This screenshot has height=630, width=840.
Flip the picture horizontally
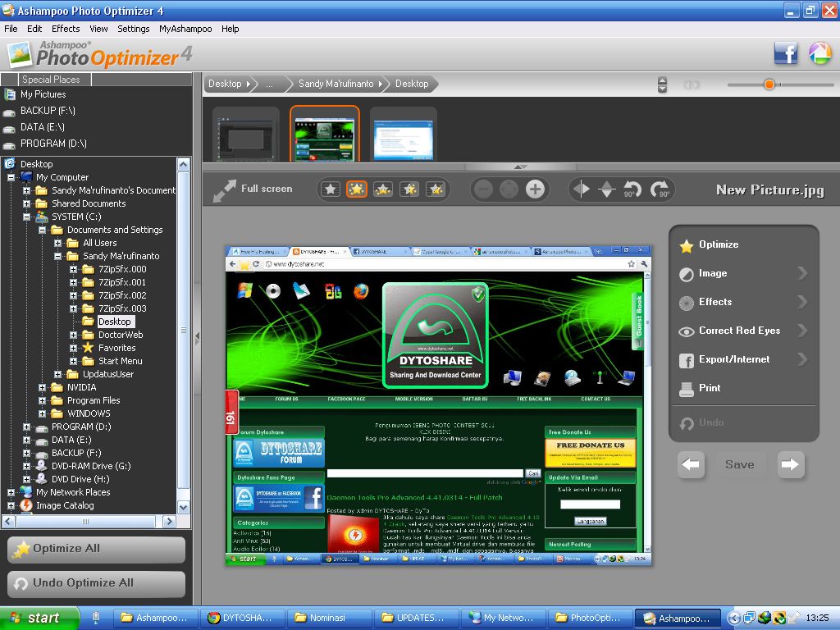(x=582, y=189)
